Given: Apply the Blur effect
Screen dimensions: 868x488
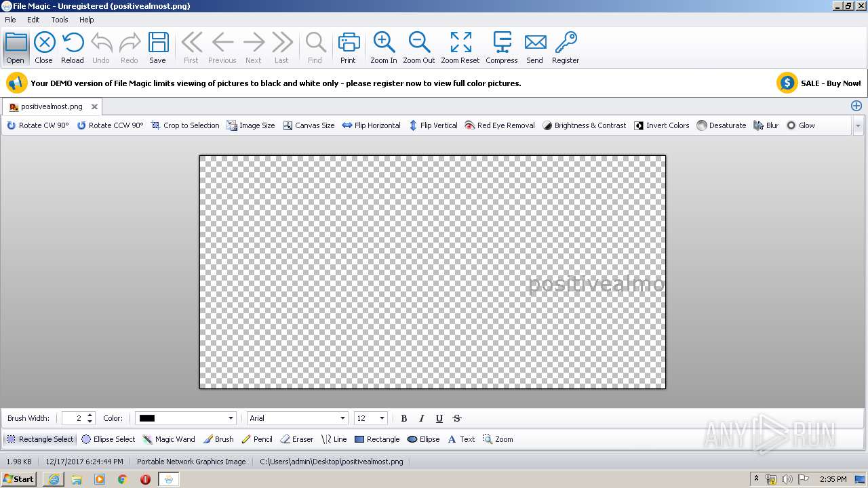Looking at the screenshot, I should tap(766, 125).
